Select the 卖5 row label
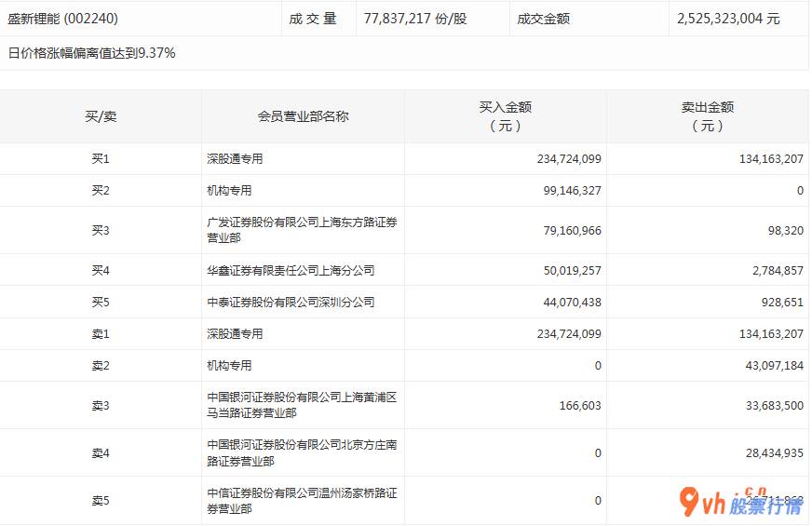The height and width of the screenshot is (526, 812). (101, 501)
